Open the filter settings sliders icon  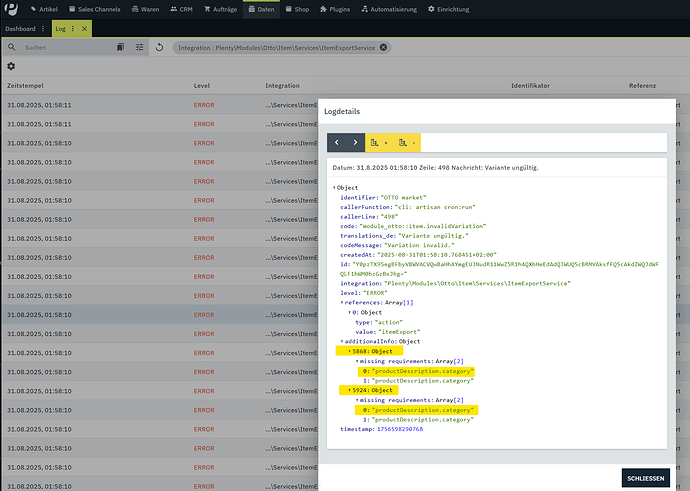[139, 47]
